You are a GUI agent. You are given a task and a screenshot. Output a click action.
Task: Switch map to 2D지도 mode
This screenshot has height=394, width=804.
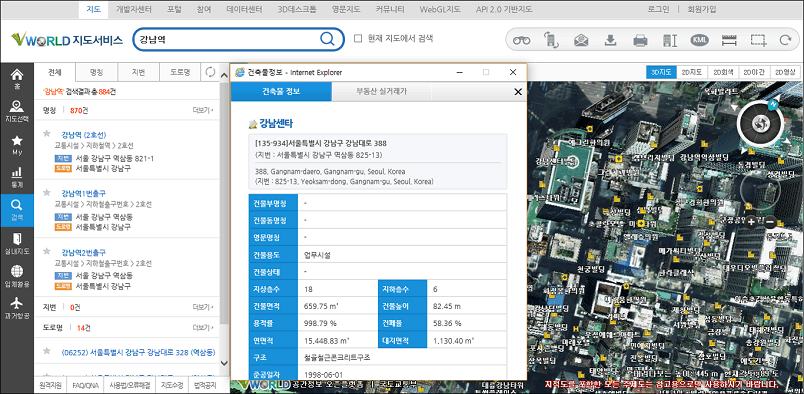click(x=692, y=72)
